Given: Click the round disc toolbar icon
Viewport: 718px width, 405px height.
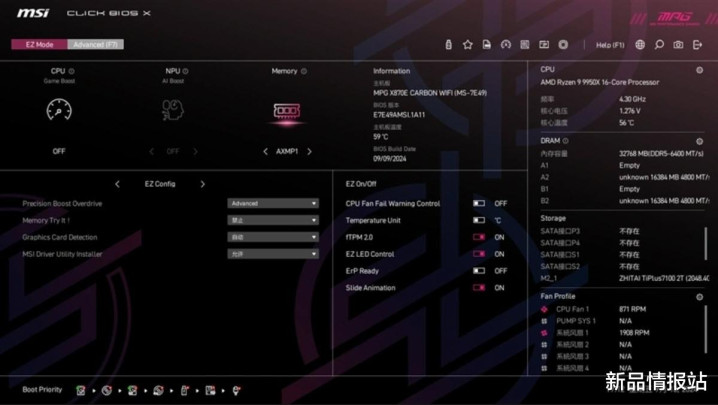Looking at the screenshot, I should pos(563,44).
